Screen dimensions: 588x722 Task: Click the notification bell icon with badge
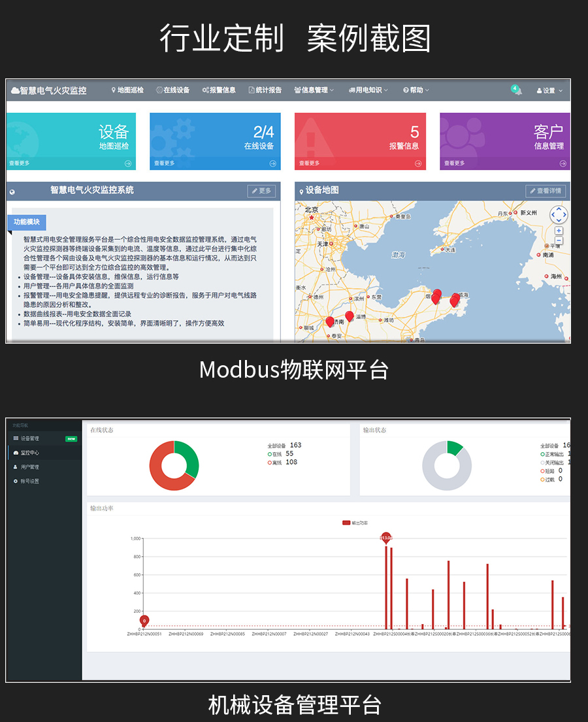click(516, 90)
